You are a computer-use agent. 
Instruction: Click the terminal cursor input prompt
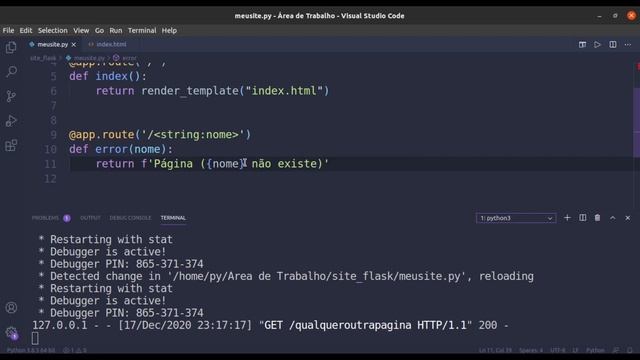[35, 338]
